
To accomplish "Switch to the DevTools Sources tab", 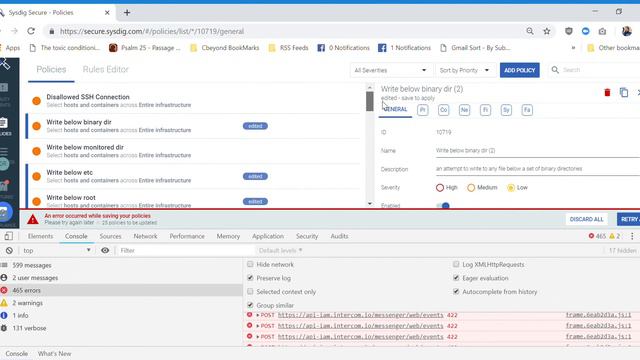I will 110,236.
